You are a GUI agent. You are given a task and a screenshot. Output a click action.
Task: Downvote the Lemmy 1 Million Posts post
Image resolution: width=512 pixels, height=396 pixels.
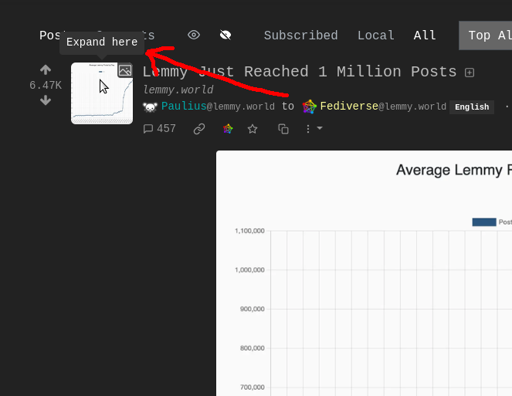(46, 100)
